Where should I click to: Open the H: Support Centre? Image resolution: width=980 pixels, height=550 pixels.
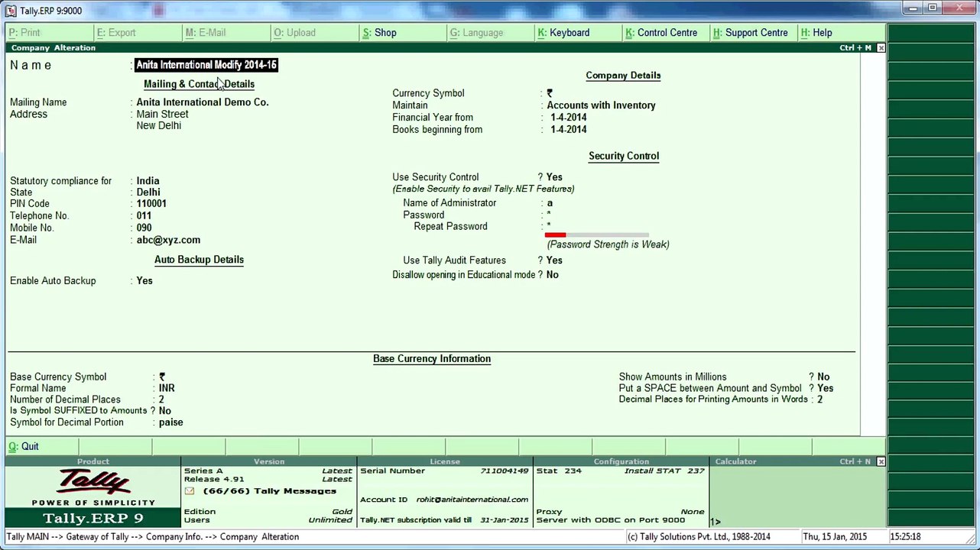[x=754, y=33]
